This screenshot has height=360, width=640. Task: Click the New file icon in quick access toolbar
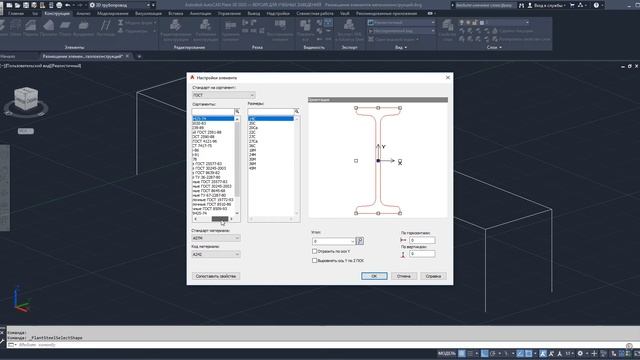coord(9,5)
